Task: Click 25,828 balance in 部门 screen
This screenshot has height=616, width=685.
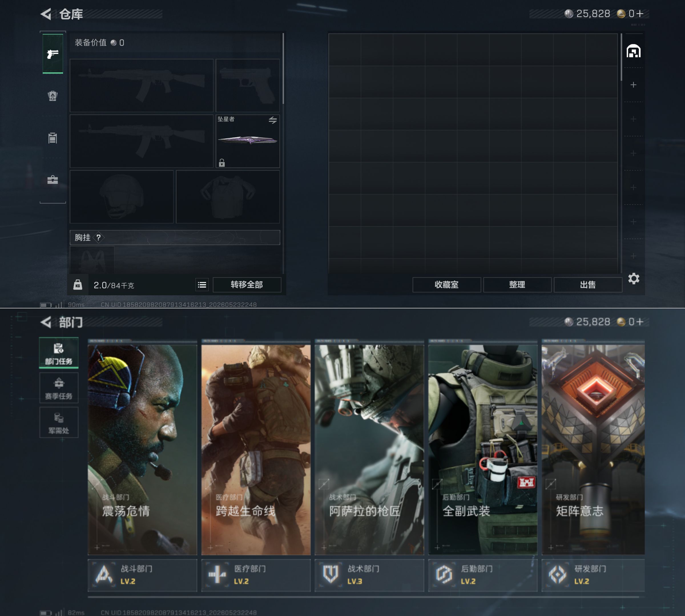Action: pyautogui.click(x=593, y=322)
